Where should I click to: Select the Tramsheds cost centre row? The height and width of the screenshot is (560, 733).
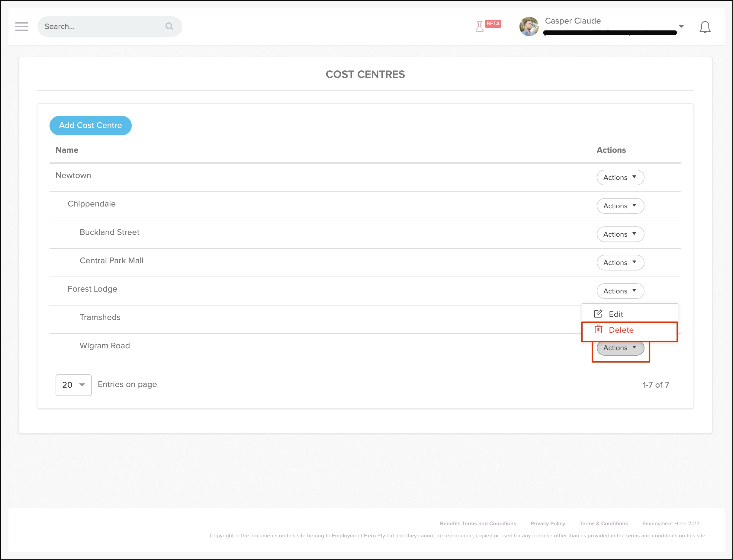100,317
